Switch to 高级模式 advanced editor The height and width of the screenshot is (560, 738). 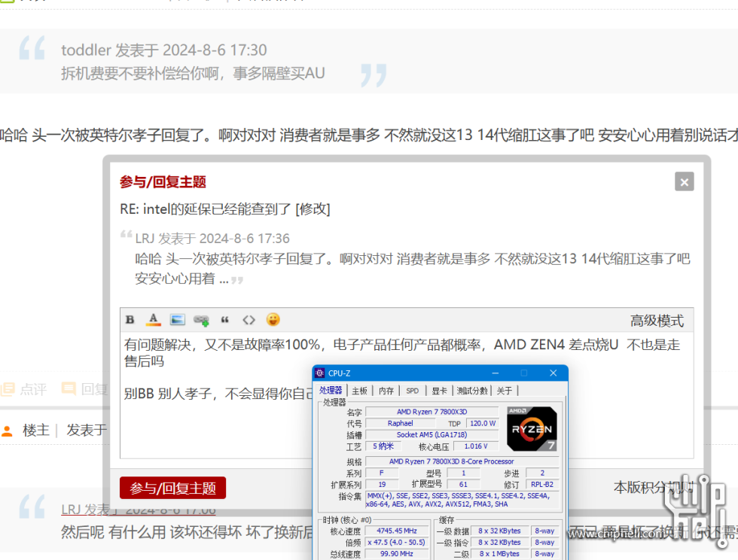[x=657, y=321]
